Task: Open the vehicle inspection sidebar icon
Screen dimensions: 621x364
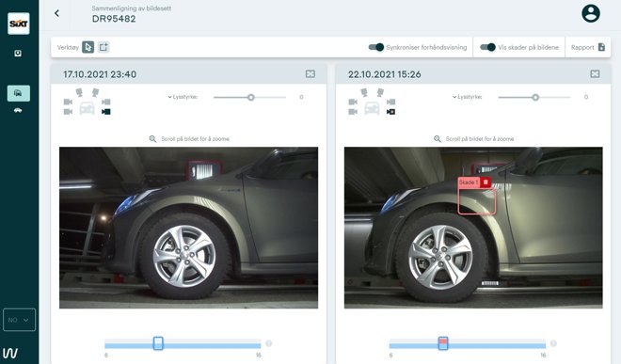Action: click(x=18, y=93)
